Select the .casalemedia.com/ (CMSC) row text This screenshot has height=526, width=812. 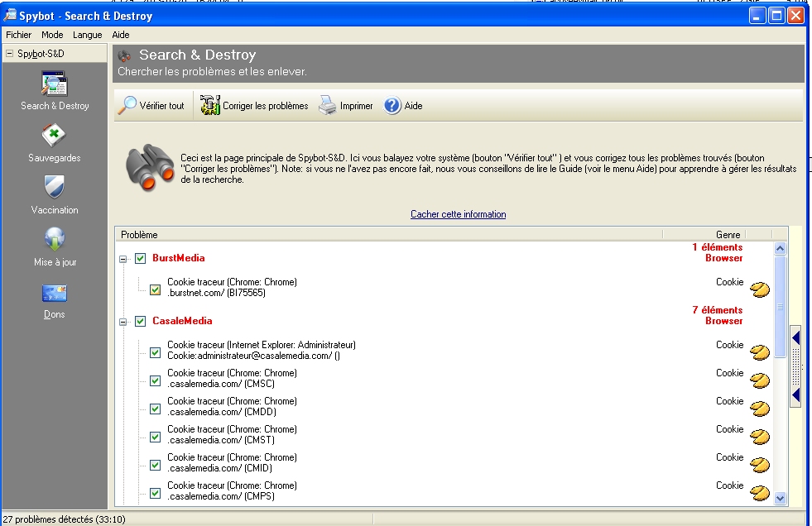[221, 384]
